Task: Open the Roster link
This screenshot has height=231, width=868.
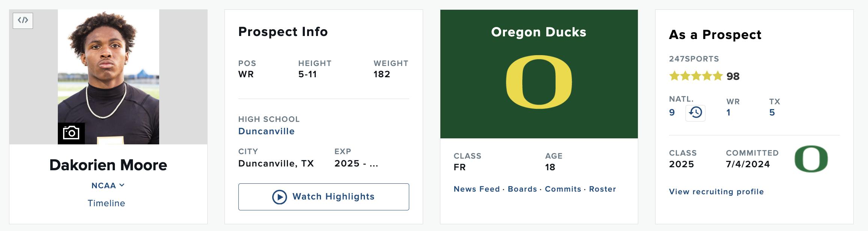Action: point(602,189)
